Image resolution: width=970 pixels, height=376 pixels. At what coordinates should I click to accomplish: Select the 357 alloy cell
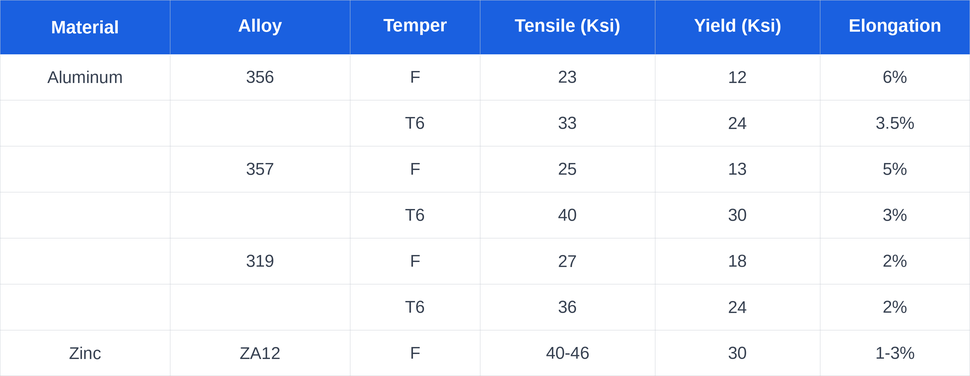pos(260,169)
